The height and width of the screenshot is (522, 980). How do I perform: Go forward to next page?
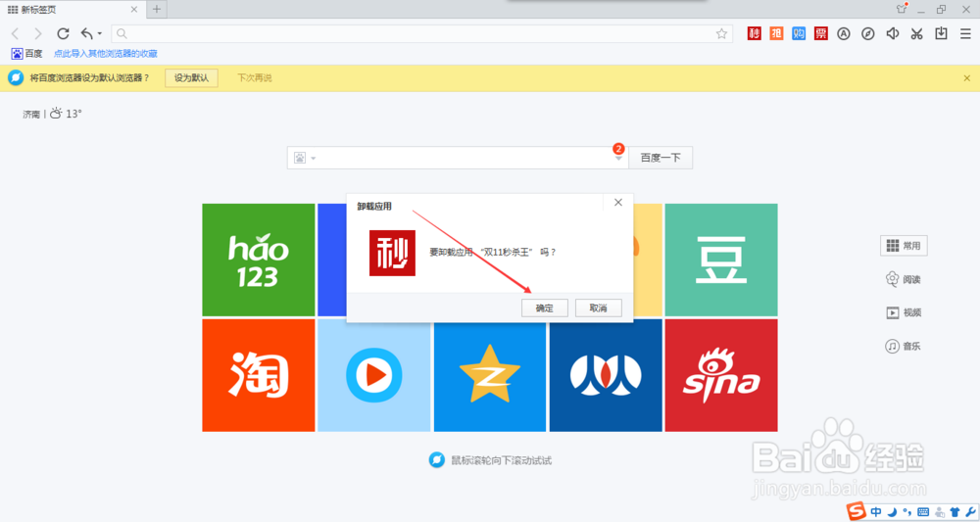38,33
